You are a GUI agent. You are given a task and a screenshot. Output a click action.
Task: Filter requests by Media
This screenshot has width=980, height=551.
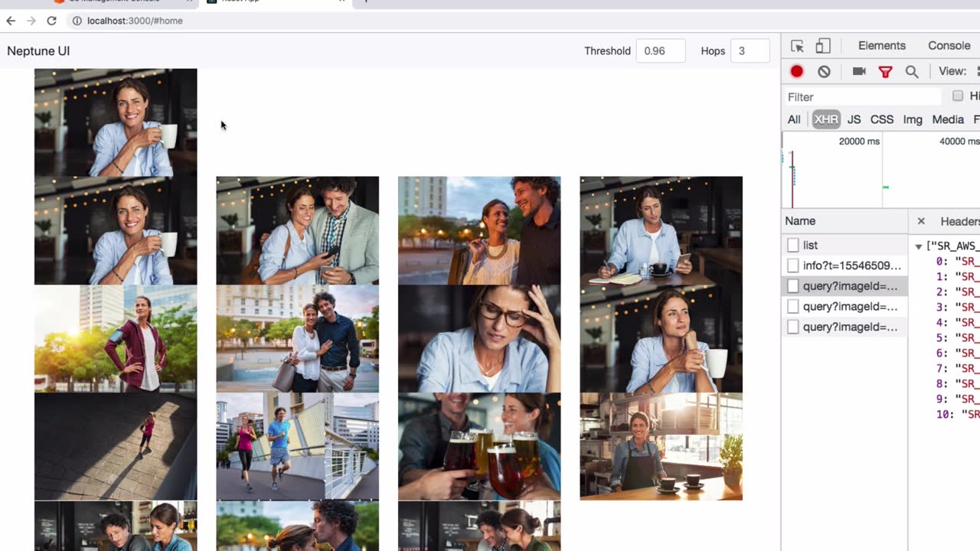coord(948,119)
